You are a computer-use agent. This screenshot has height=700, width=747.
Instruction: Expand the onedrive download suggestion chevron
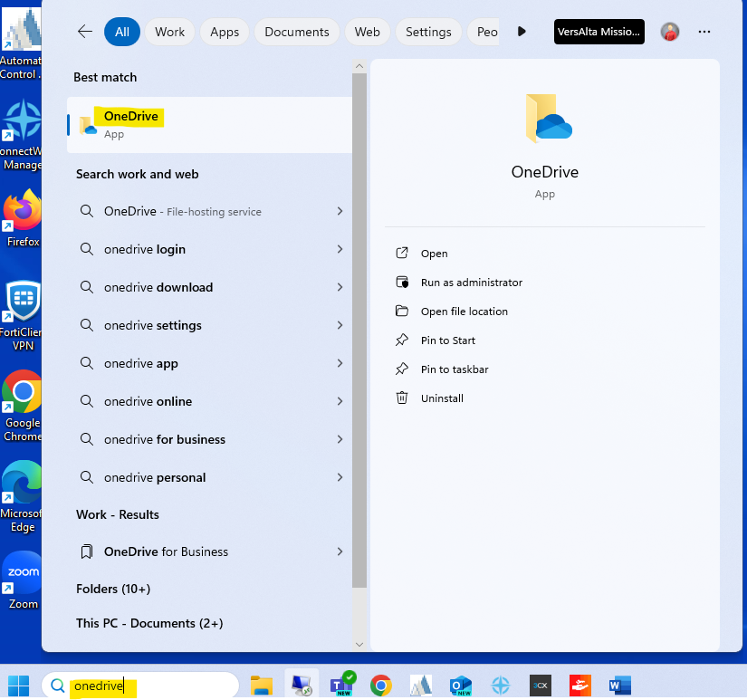coord(340,287)
